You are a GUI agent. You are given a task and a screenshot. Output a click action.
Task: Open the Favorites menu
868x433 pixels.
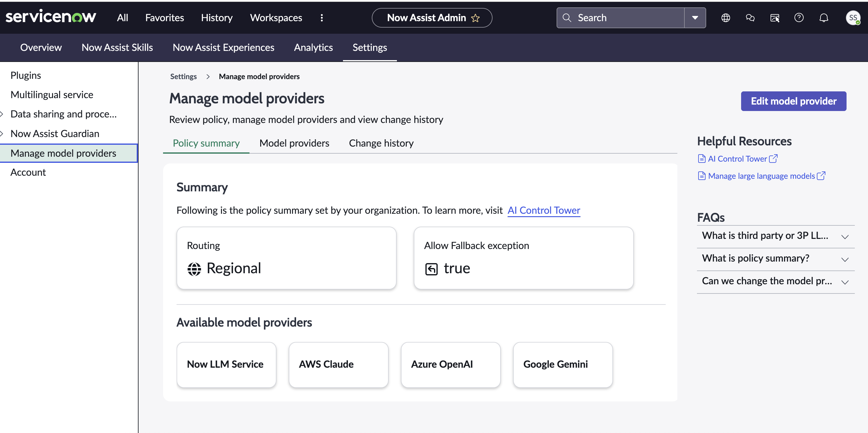pyautogui.click(x=164, y=17)
